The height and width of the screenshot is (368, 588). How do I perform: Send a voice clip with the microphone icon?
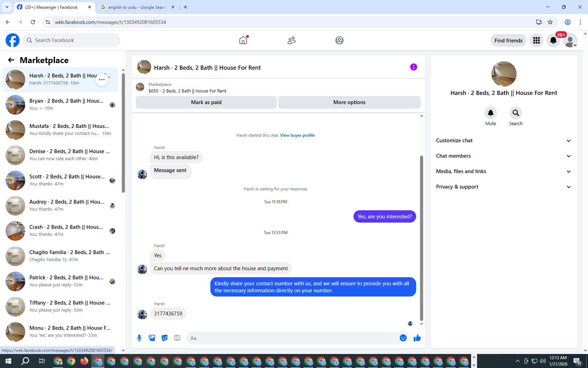point(139,338)
